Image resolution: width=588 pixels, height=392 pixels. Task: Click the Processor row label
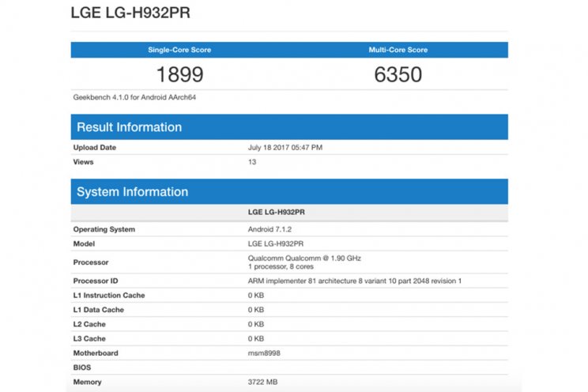click(91, 262)
